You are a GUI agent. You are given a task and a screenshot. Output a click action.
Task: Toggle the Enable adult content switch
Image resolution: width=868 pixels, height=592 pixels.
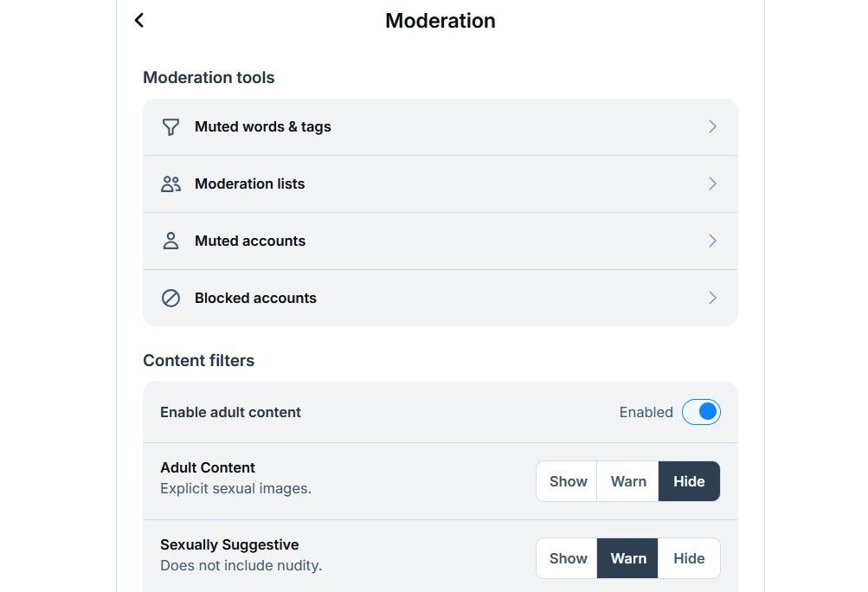pos(701,412)
